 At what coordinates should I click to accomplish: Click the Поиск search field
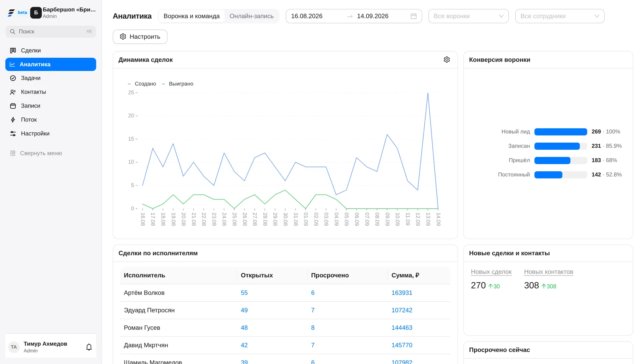tap(51, 32)
